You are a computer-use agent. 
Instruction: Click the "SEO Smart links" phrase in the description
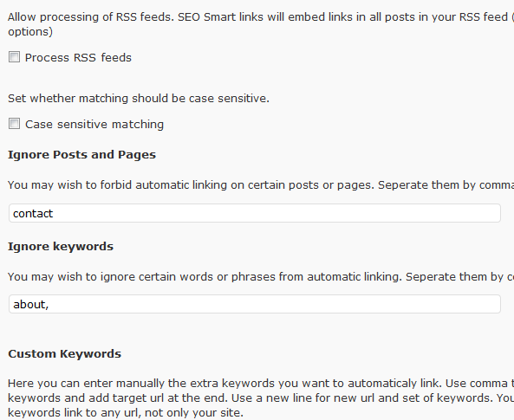[220, 17]
